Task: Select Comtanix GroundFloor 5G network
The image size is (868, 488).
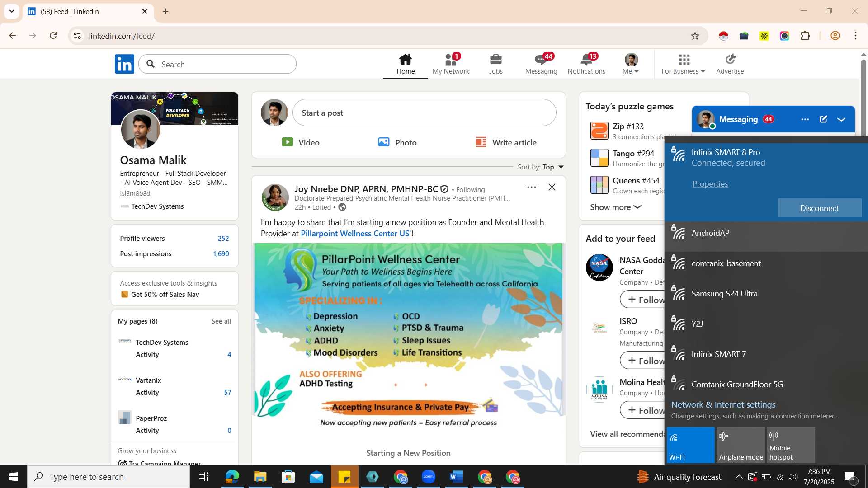Action: (766, 385)
